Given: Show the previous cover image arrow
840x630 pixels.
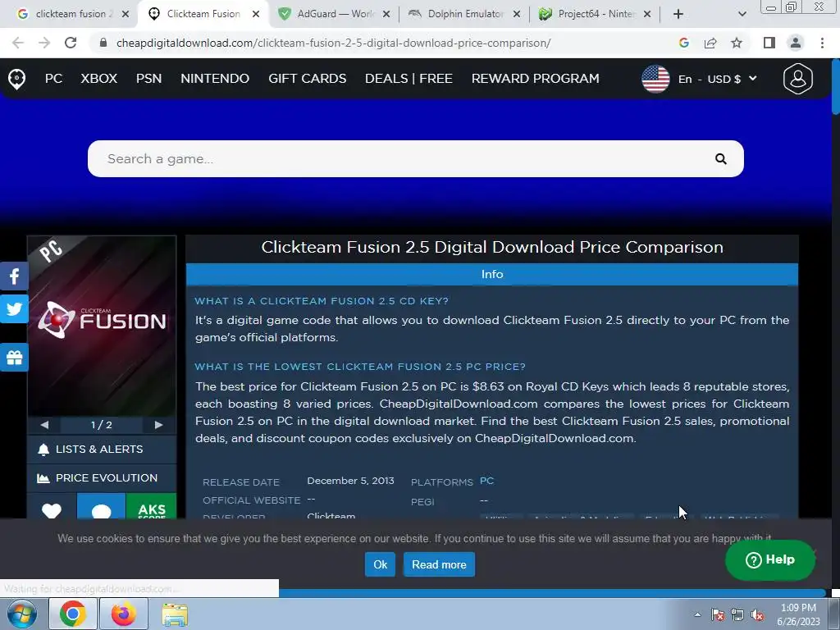Looking at the screenshot, I should pyautogui.click(x=44, y=425).
